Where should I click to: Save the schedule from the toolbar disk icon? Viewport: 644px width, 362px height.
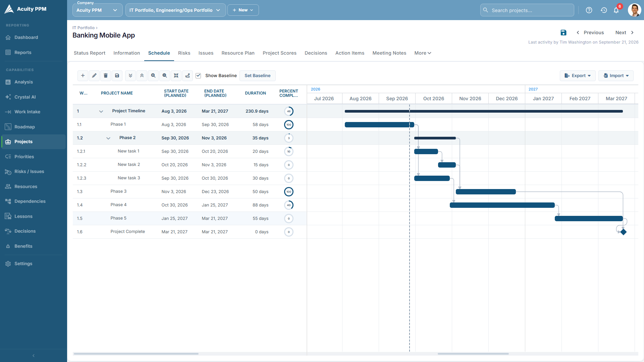coord(117,76)
